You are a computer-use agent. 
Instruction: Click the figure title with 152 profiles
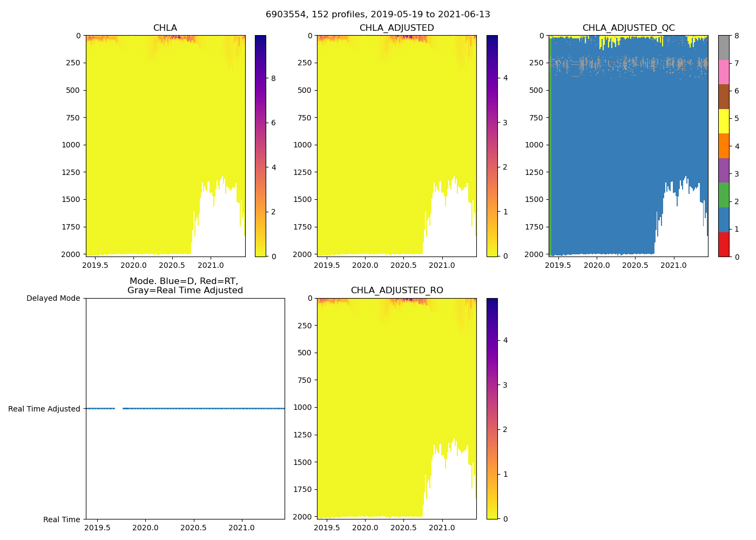click(x=378, y=15)
